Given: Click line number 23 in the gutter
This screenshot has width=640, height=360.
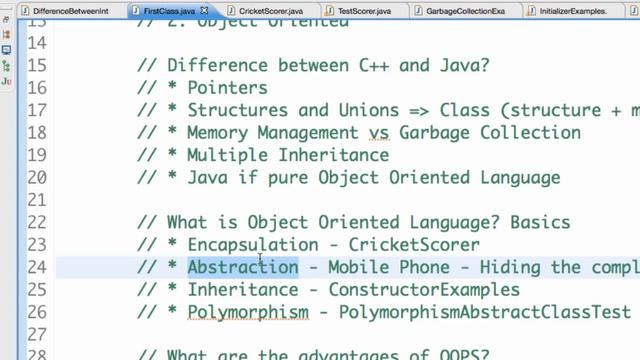Looking at the screenshot, I should pyautogui.click(x=37, y=245).
